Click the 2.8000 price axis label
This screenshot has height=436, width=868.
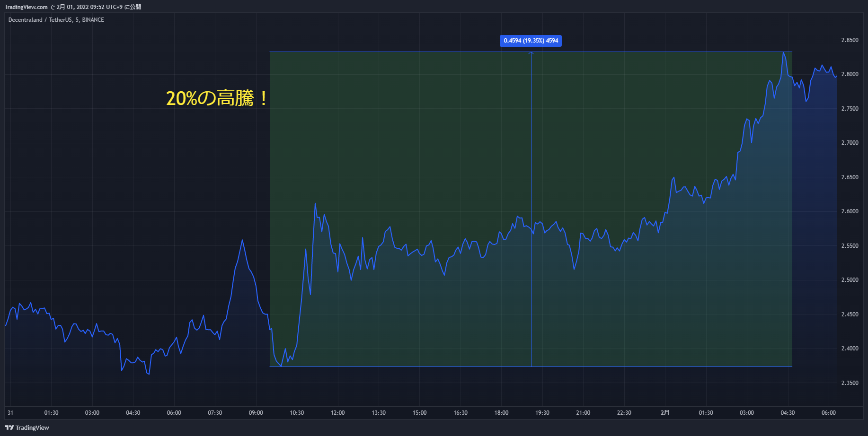click(x=850, y=74)
